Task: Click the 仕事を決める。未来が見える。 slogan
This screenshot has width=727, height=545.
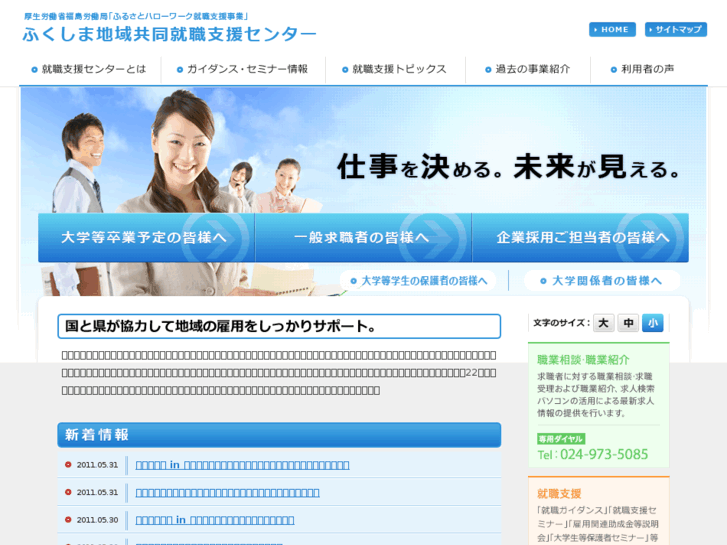Action: [x=509, y=167]
